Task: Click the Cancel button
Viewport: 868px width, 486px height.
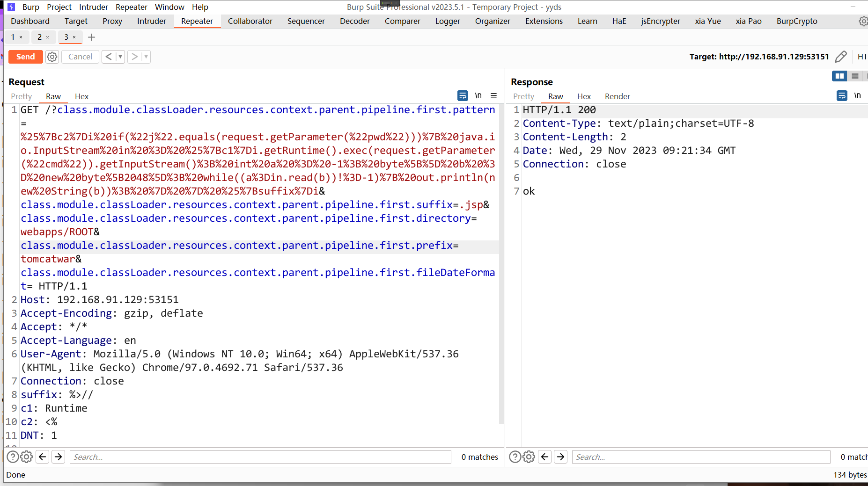Action: pyautogui.click(x=80, y=57)
